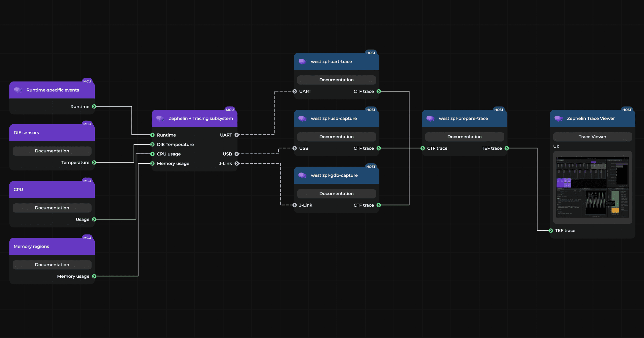Click the planet icon on west zpl-gdb-capture
This screenshot has width=644, height=338.
303,175
